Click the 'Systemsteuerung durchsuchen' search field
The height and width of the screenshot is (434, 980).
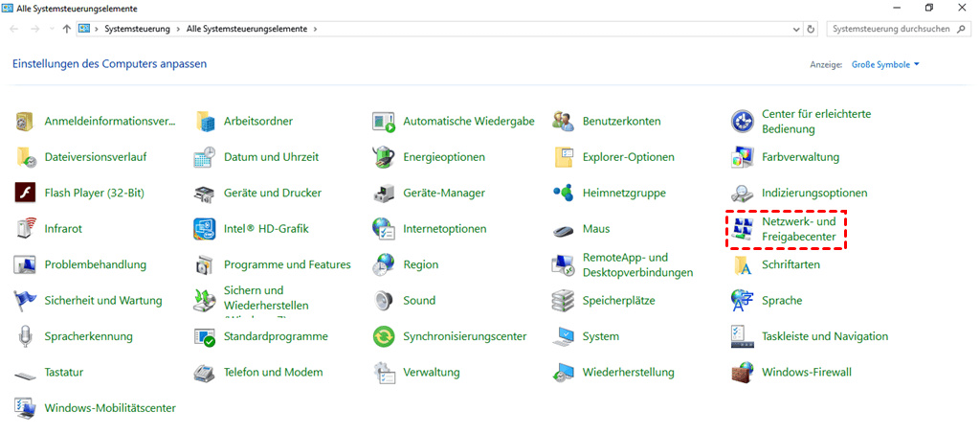point(890,29)
